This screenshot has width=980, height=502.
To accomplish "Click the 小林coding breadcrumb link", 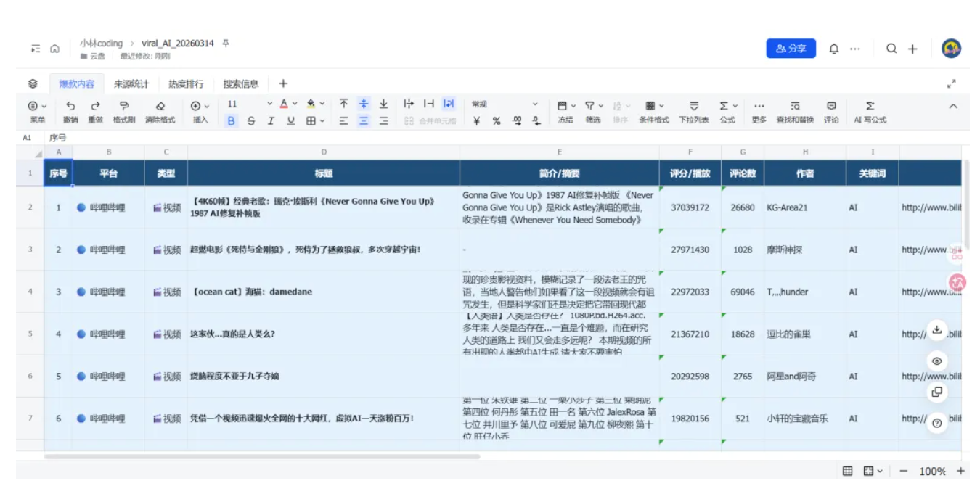I will coord(101,44).
